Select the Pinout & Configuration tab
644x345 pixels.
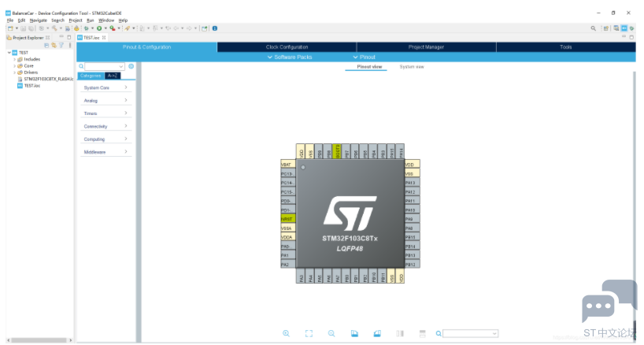pyautogui.click(x=146, y=46)
